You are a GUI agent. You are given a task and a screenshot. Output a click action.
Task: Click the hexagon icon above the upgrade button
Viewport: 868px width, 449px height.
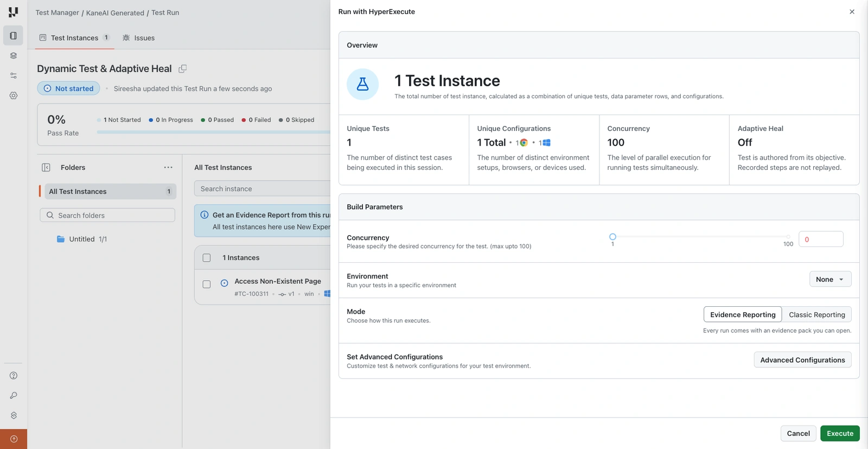click(14, 415)
